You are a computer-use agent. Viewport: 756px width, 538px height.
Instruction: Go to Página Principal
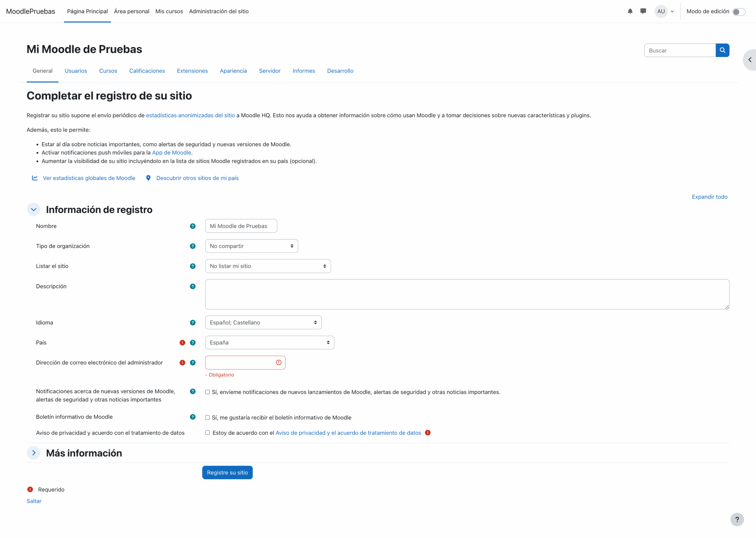[x=87, y=11]
